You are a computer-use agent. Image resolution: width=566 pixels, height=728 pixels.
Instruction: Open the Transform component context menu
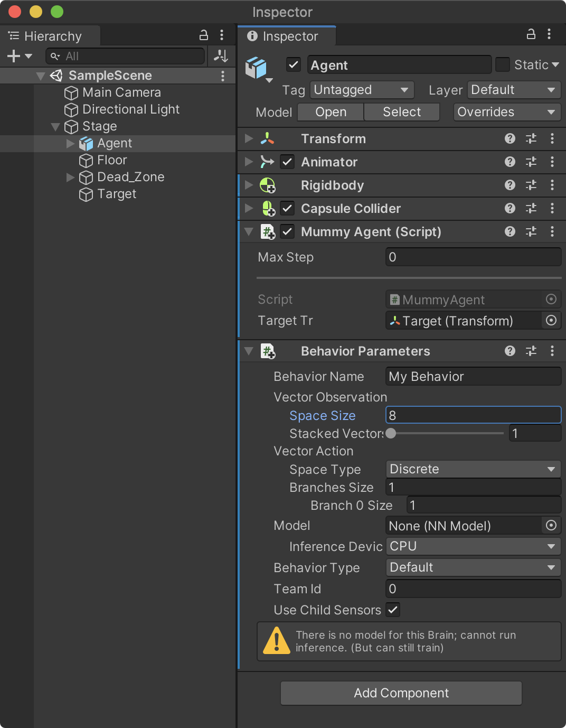(552, 138)
